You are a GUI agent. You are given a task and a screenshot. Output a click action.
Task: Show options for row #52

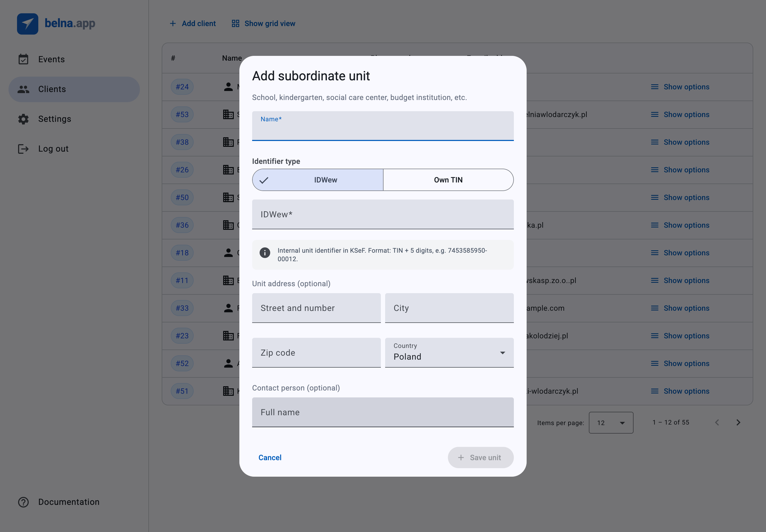tap(680, 363)
